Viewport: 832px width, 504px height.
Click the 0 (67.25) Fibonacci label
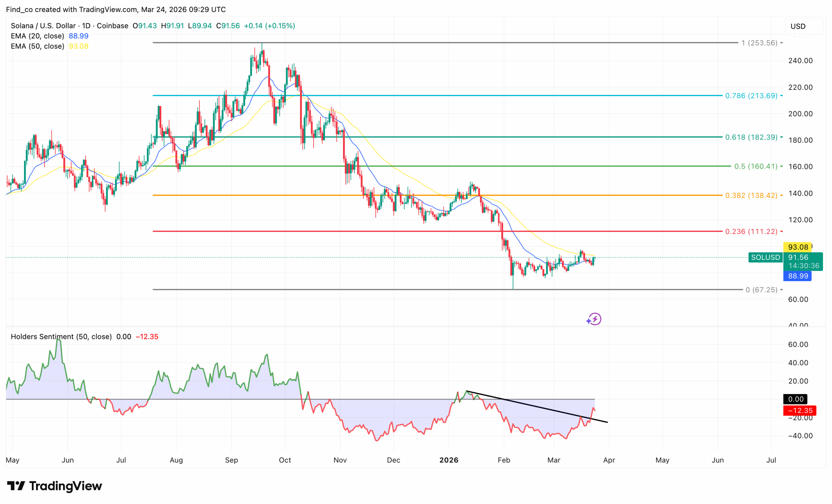(761, 290)
